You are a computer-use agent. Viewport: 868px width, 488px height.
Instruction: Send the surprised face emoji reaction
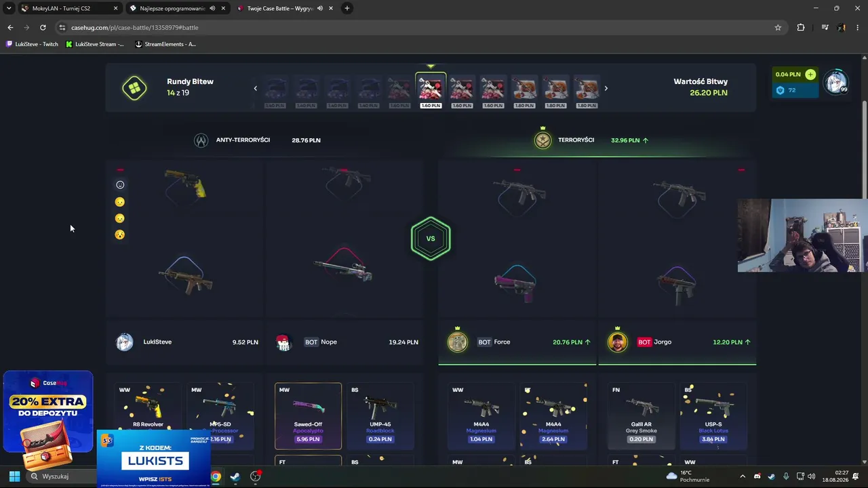click(120, 235)
